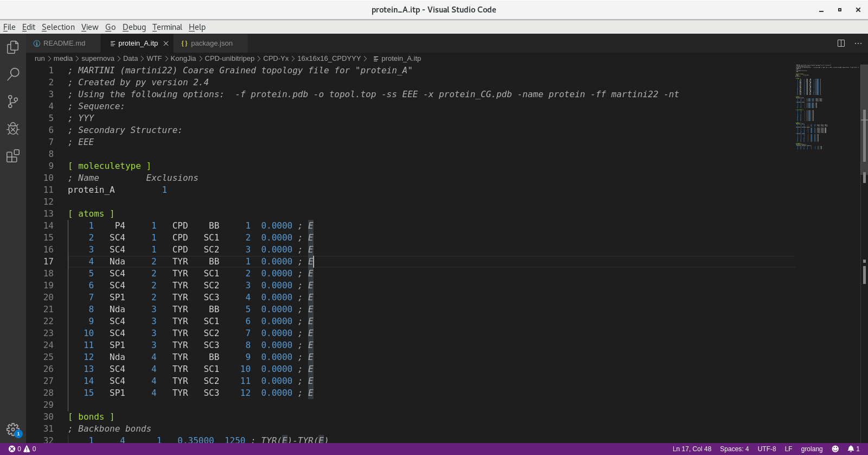Click 'protein_A' on line 11
Image resolution: width=868 pixels, height=455 pixels.
(x=91, y=190)
